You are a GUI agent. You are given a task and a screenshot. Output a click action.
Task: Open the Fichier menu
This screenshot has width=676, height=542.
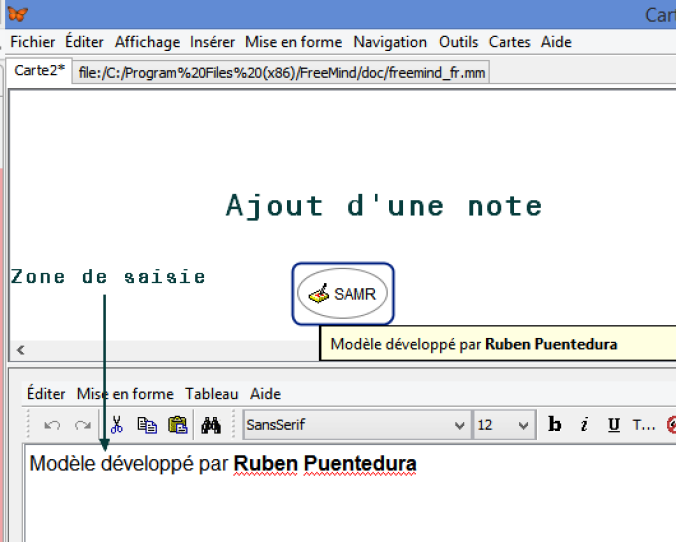coord(33,42)
